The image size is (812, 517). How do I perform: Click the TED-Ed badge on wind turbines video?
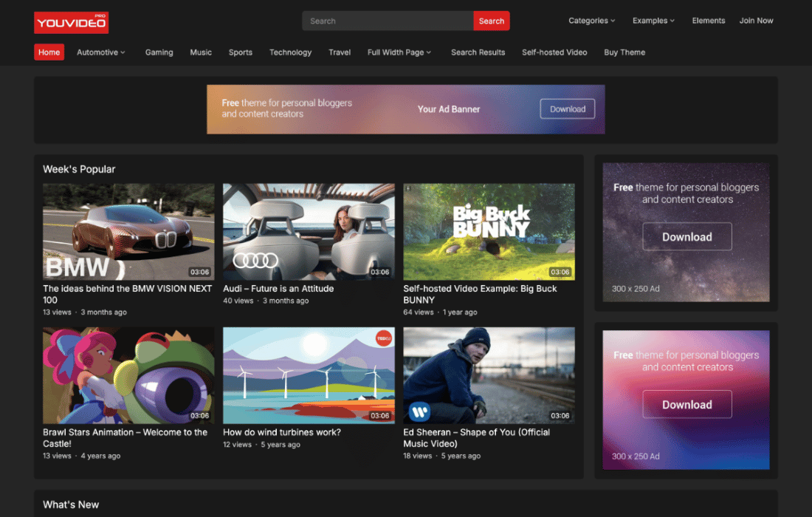383,338
